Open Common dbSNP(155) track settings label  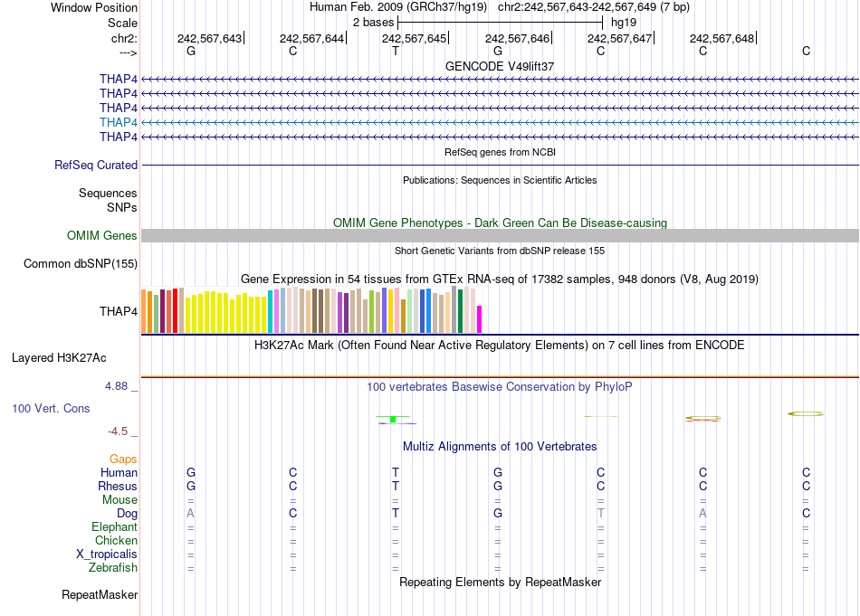click(81, 263)
